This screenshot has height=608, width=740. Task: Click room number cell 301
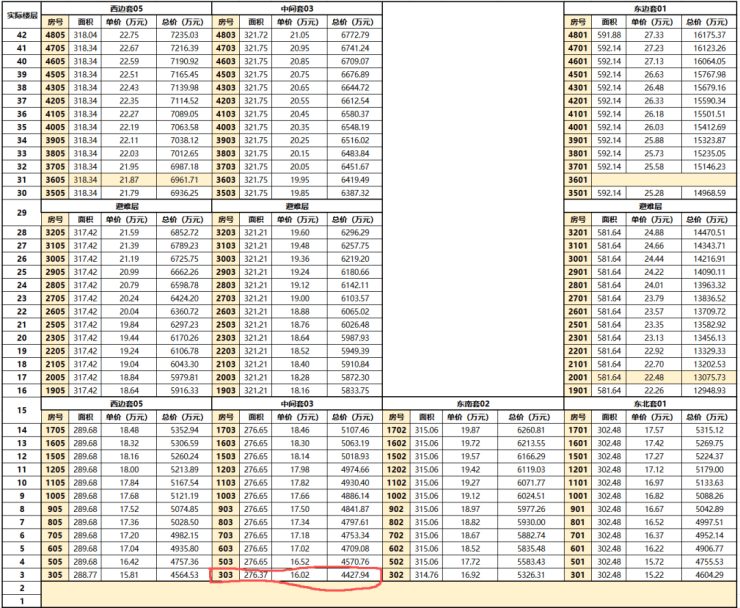[578, 575]
